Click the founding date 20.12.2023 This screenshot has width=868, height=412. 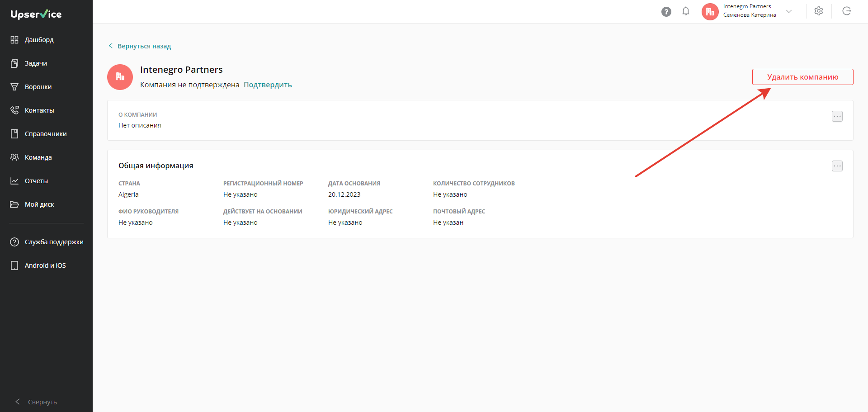[x=344, y=194]
